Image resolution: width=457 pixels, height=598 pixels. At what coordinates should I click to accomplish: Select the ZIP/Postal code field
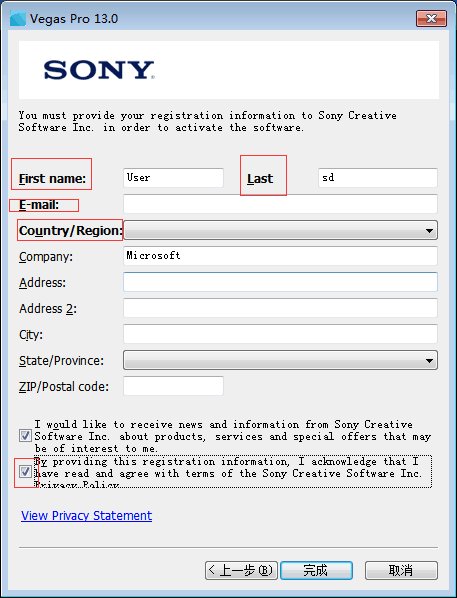[x=173, y=386]
